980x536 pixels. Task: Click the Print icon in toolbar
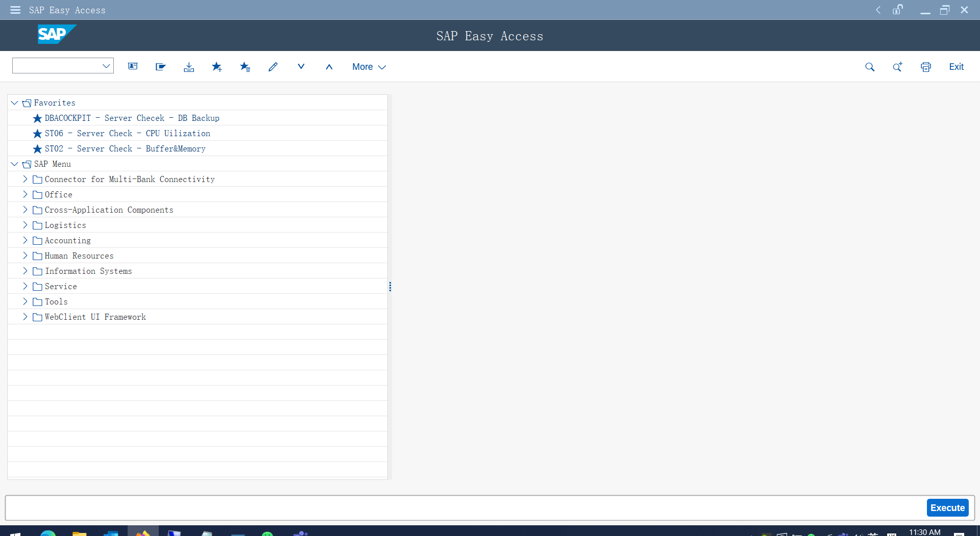[925, 67]
